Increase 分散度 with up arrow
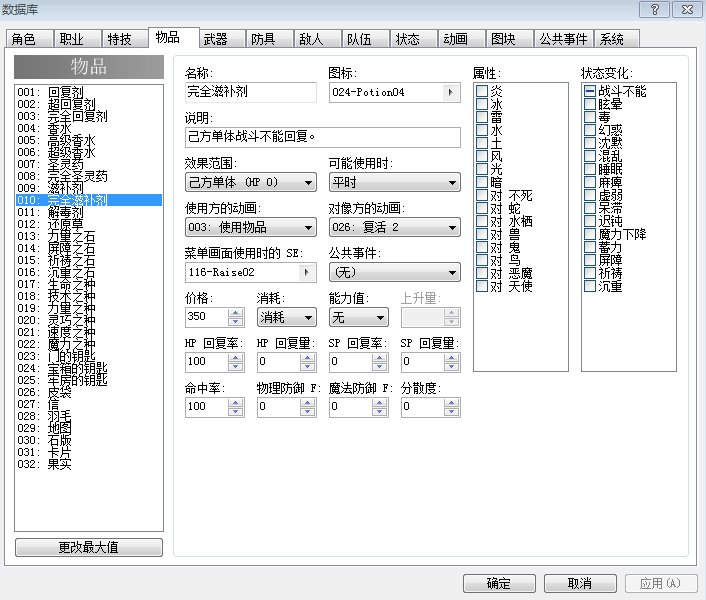 tap(452, 402)
